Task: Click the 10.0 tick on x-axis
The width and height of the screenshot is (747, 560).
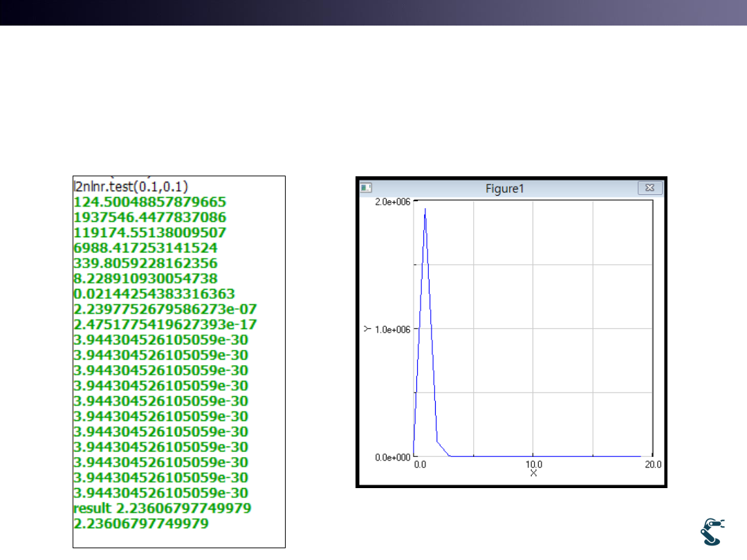Action: coord(533,464)
